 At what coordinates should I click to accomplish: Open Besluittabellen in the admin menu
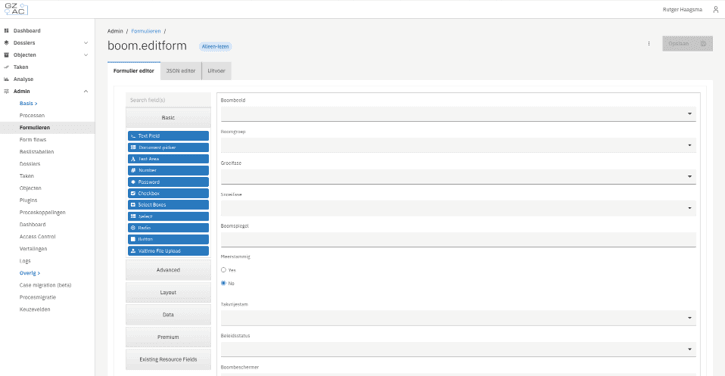tap(37, 152)
